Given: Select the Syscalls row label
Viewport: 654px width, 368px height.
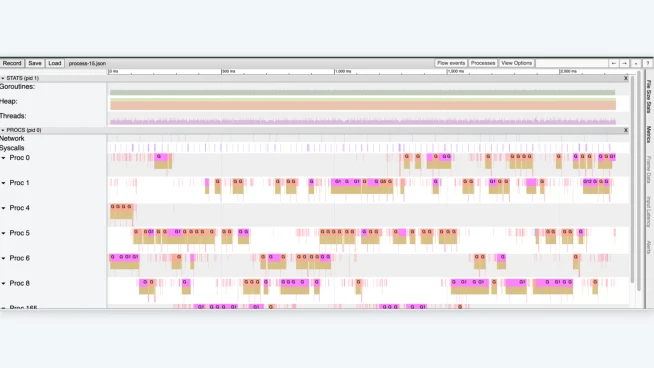Looking at the screenshot, I should [x=12, y=148].
